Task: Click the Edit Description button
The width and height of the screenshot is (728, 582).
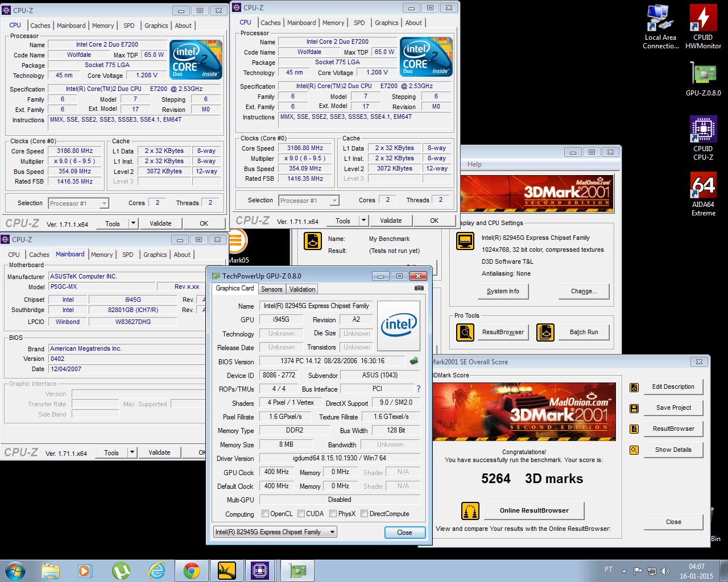Action: (673, 386)
